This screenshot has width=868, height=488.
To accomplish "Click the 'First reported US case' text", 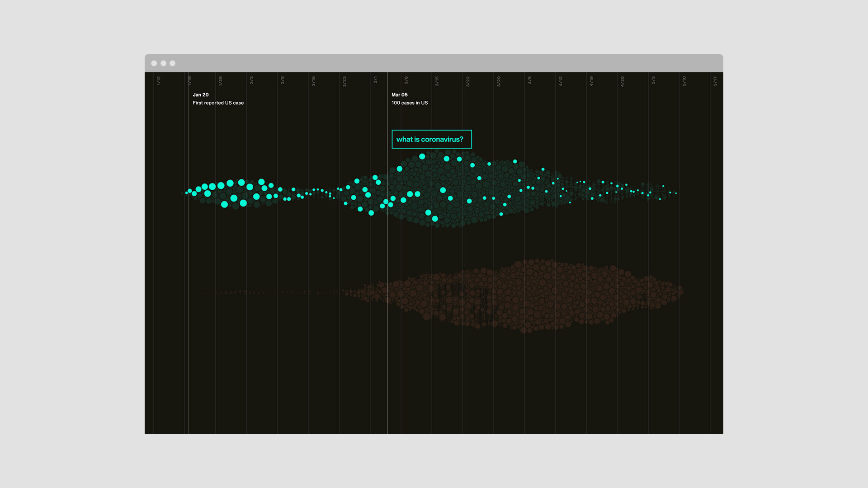I will pyautogui.click(x=218, y=103).
